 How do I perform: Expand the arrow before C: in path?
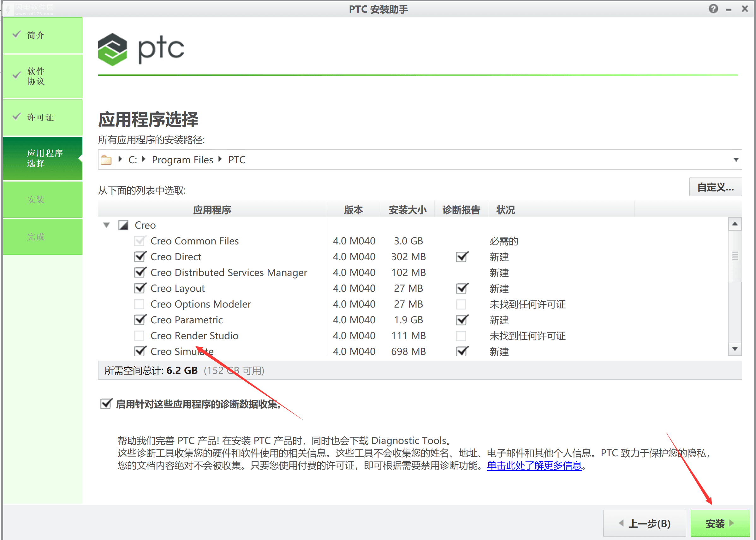tap(120, 159)
